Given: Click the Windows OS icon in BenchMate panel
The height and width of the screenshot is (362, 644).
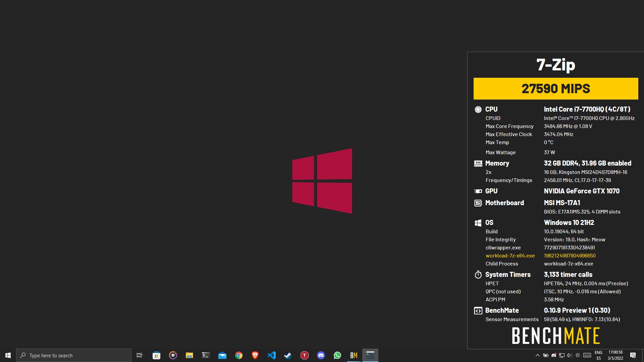Looking at the screenshot, I should click(478, 223).
